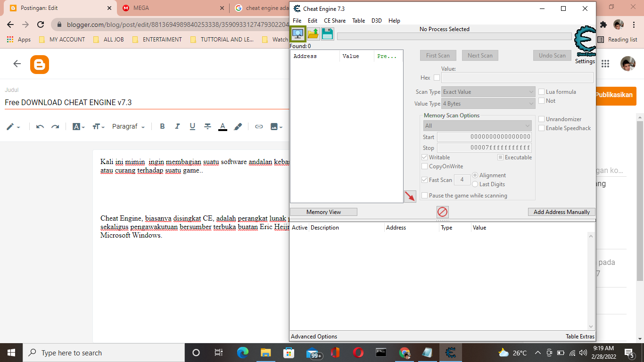Open the CE Share menu
This screenshot has width=644, height=362.
click(335, 21)
